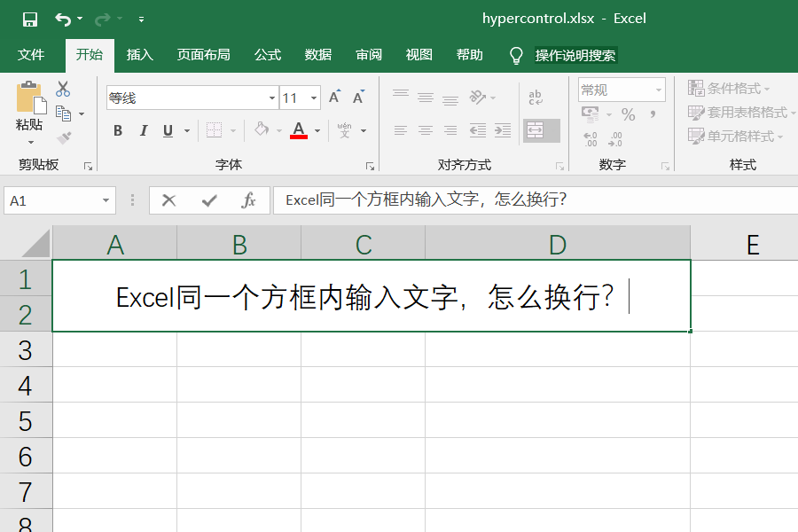The width and height of the screenshot is (798, 532).
Task: Open Customize Quick Access Toolbar dropdown
Action: (x=141, y=20)
